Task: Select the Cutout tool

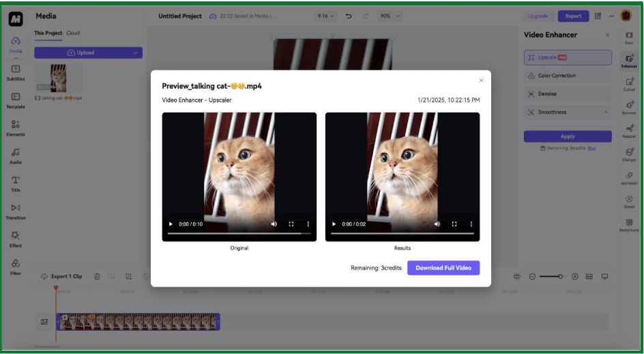Action: coord(629,85)
